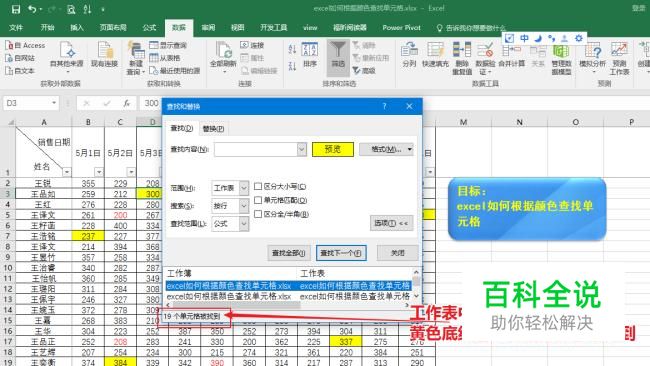Click 显示查询 in the ribbon
The image size is (650, 366).
coord(168,45)
